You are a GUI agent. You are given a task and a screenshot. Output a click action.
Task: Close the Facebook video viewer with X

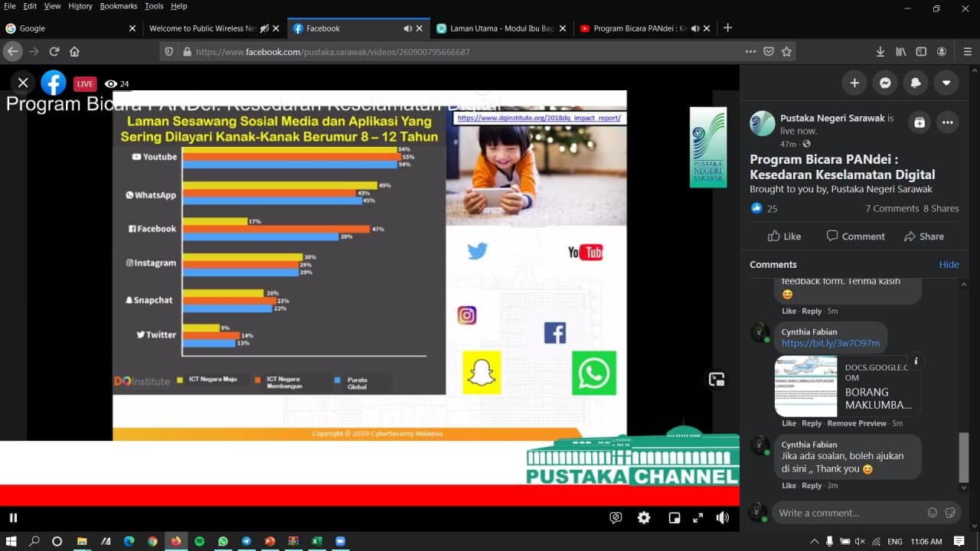click(x=23, y=83)
